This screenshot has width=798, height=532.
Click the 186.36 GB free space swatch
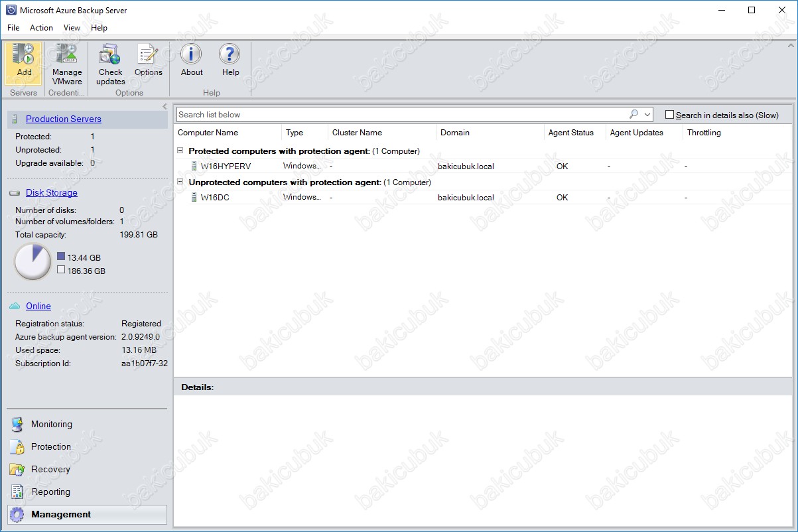[61, 270]
